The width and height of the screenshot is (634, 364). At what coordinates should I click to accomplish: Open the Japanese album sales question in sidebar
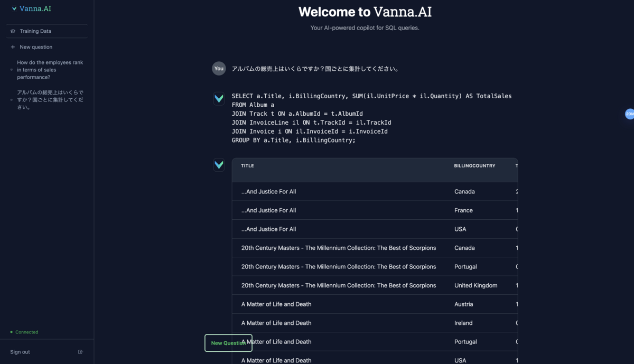50,100
